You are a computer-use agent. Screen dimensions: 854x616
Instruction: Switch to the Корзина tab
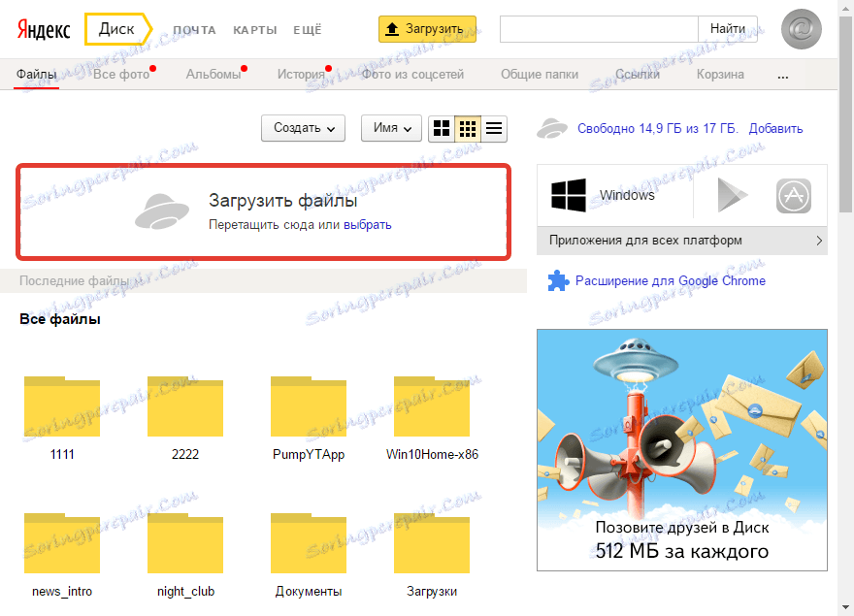pyautogui.click(x=719, y=74)
